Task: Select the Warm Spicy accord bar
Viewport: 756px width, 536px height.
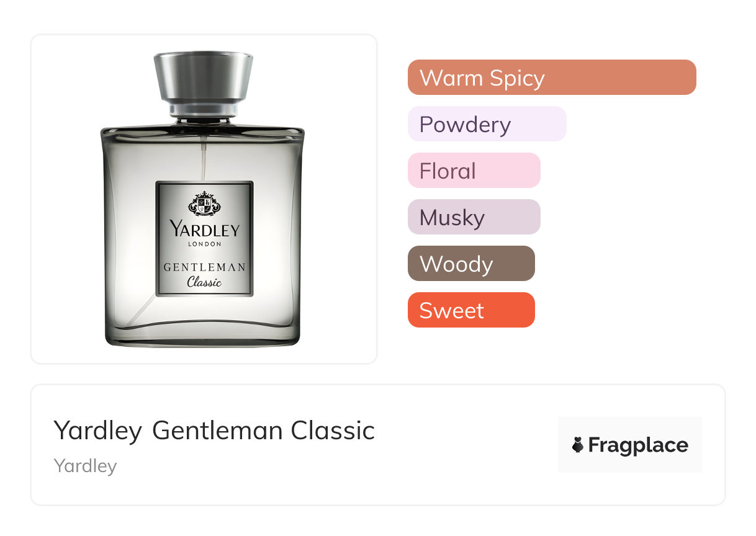Action: point(552,78)
